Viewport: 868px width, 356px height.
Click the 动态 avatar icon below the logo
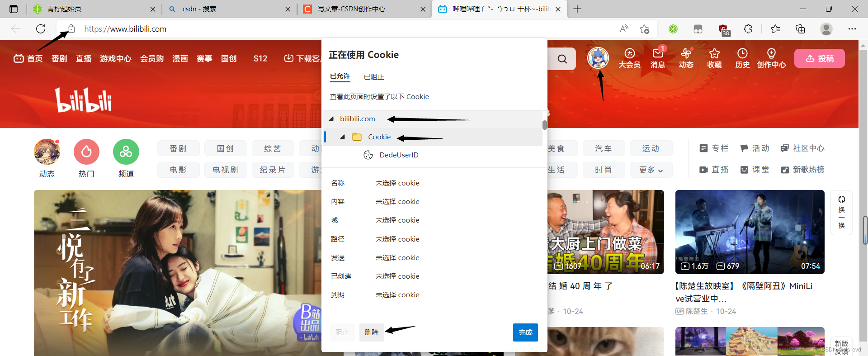[47, 152]
